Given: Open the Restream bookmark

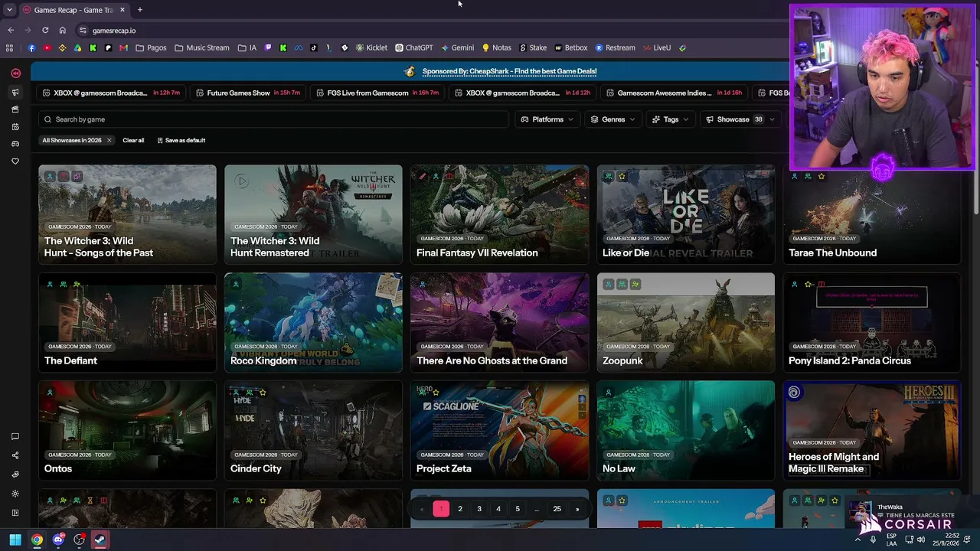Looking at the screenshot, I should [615, 47].
